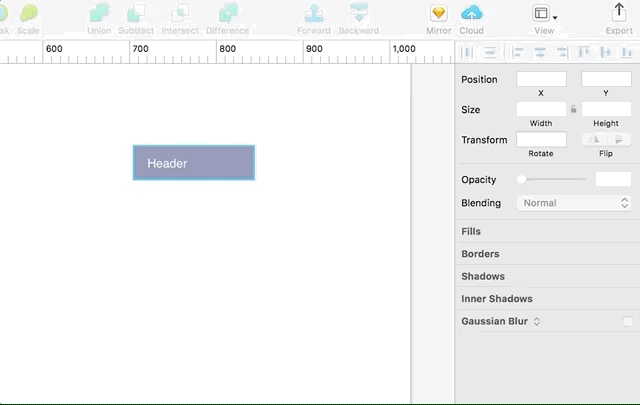Align layers to vertical middle
The height and width of the screenshot is (405, 640).
606,52
